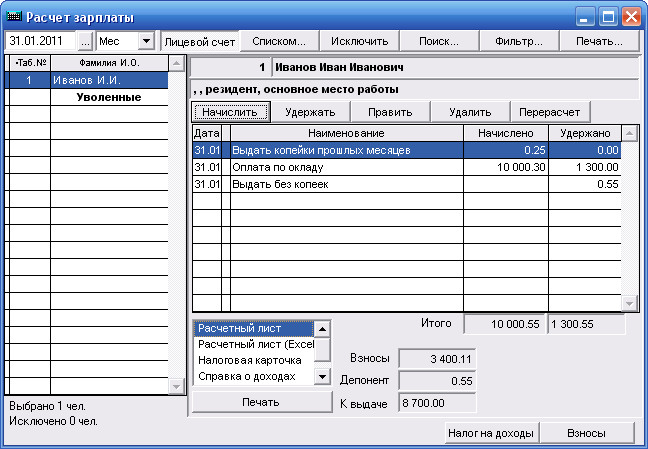This screenshot has height=449, width=648.
Task: Click the Взносы button at bottom
Action: click(x=586, y=433)
